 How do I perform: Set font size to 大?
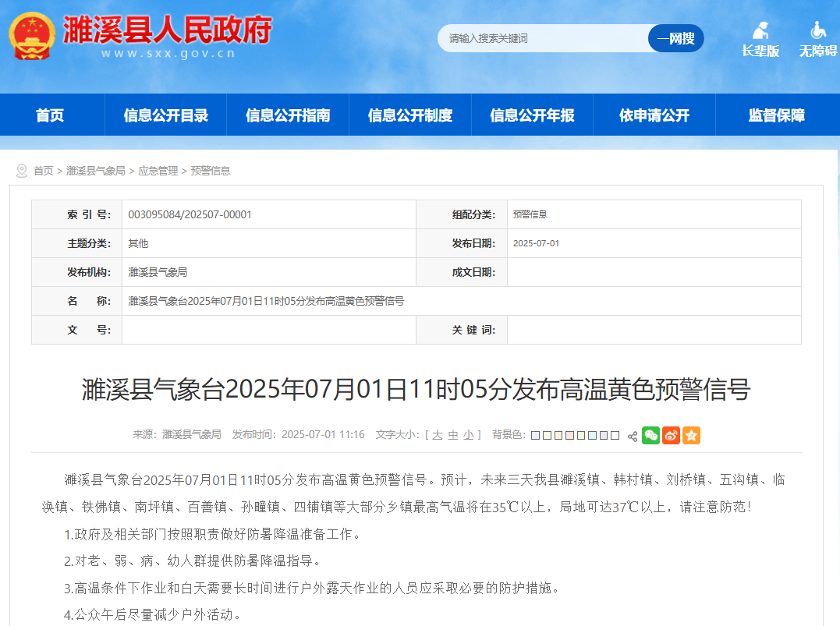coord(437,435)
